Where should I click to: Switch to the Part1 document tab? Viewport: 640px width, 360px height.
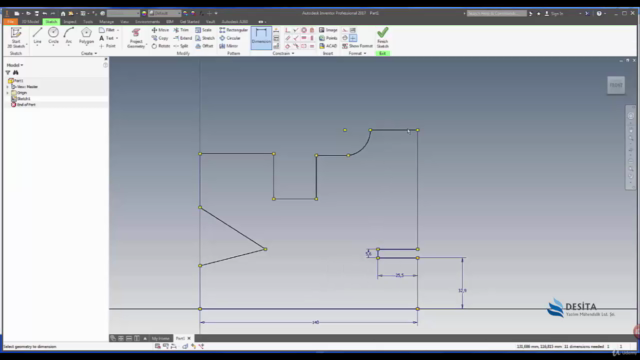[183, 338]
